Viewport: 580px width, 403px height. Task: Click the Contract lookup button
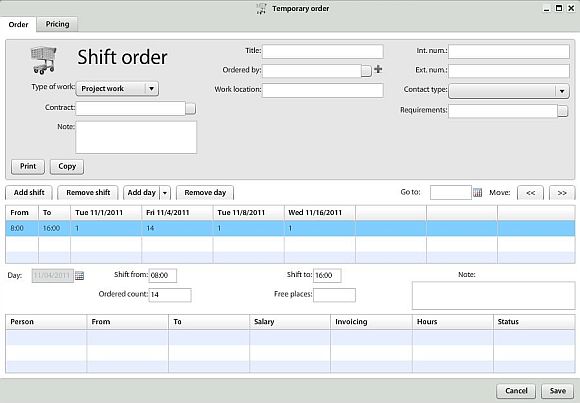[x=190, y=108]
